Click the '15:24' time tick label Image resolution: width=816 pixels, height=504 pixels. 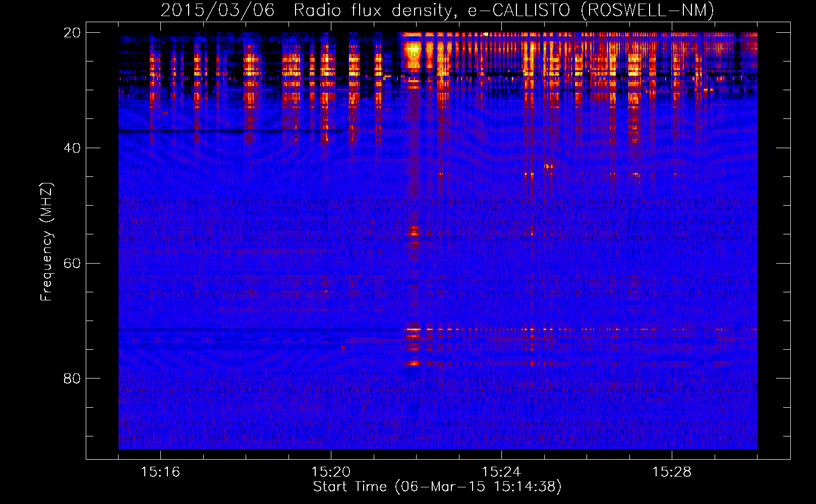pos(501,472)
